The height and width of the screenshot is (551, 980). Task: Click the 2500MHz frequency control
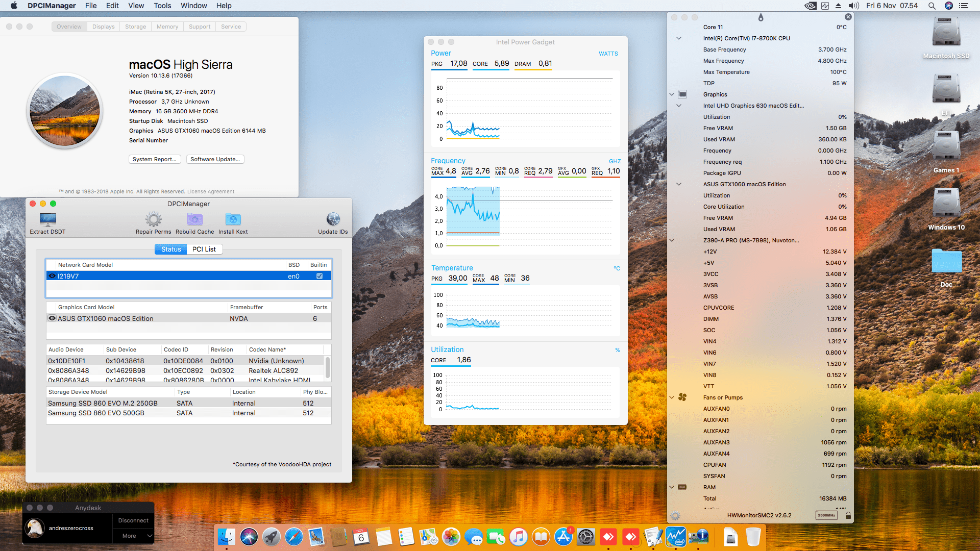tap(826, 515)
